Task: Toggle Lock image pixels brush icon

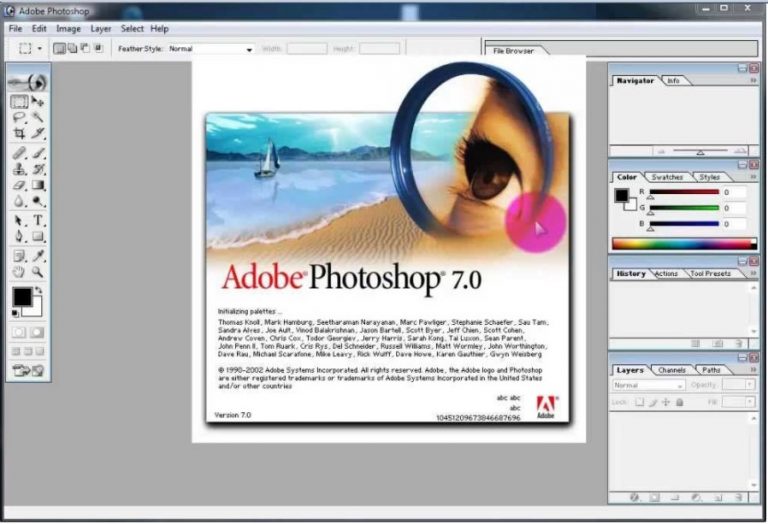Action: tap(653, 402)
